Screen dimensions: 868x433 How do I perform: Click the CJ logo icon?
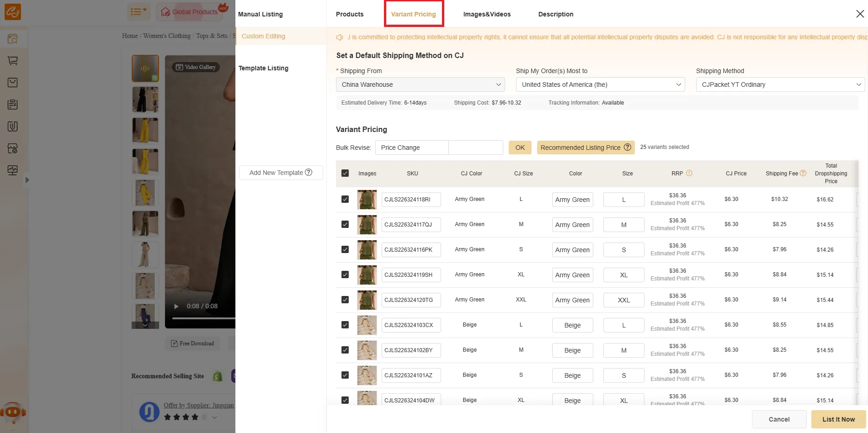pos(12,12)
